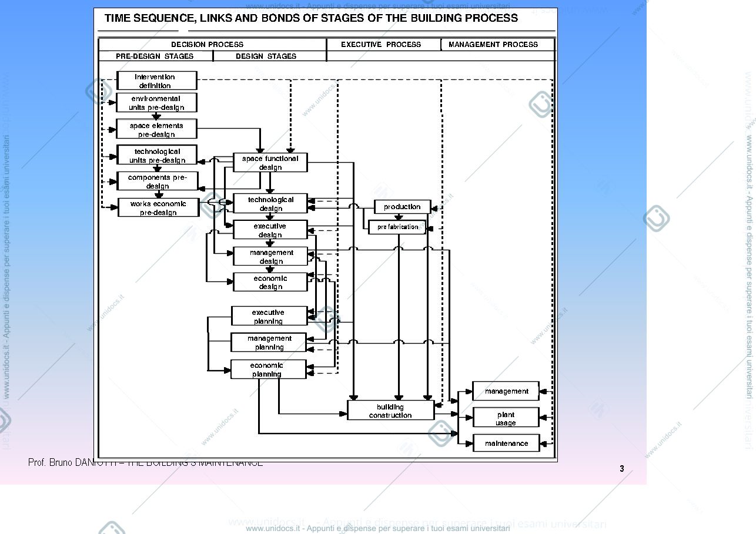Select the 'economic planning' box
The image size is (756, 534).
click(x=269, y=369)
